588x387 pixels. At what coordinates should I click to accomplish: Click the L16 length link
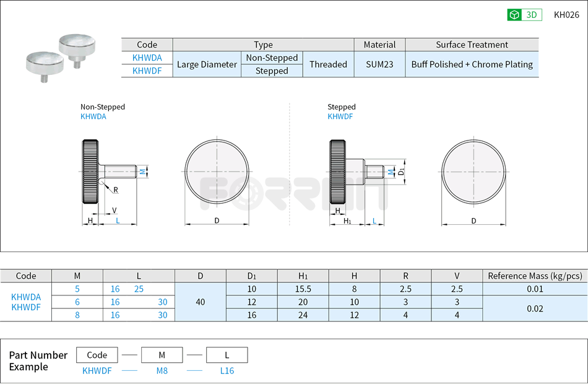coord(227,371)
